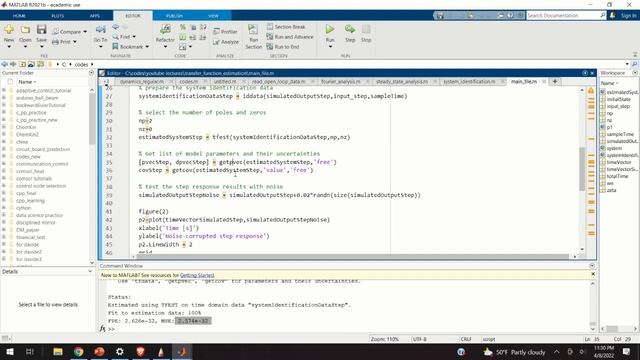
Task: Switch to the HOME ribbon tab
Action: (x=19, y=16)
